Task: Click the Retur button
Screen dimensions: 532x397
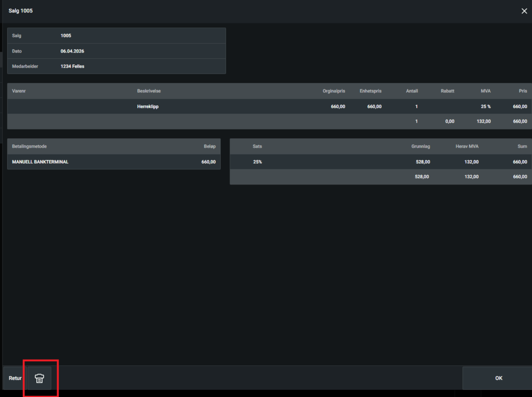Action: 15,378
